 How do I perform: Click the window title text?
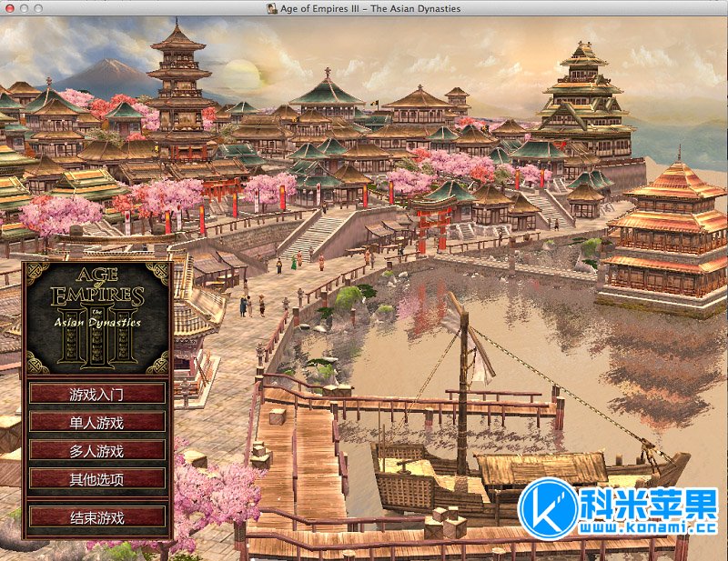370,8
